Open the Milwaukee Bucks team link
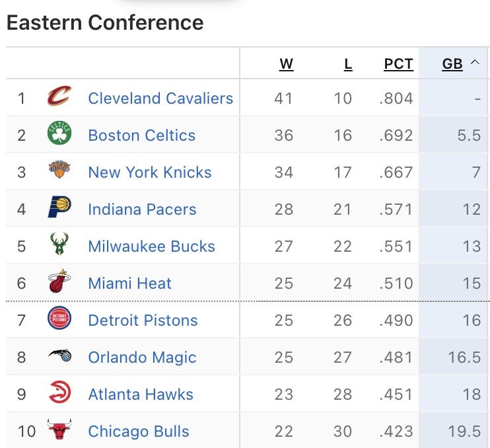This screenshot has width=490, height=448. click(152, 246)
